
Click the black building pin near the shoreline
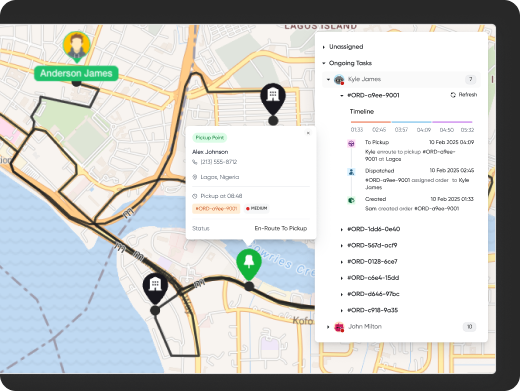pyautogui.click(x=155, y=289)
